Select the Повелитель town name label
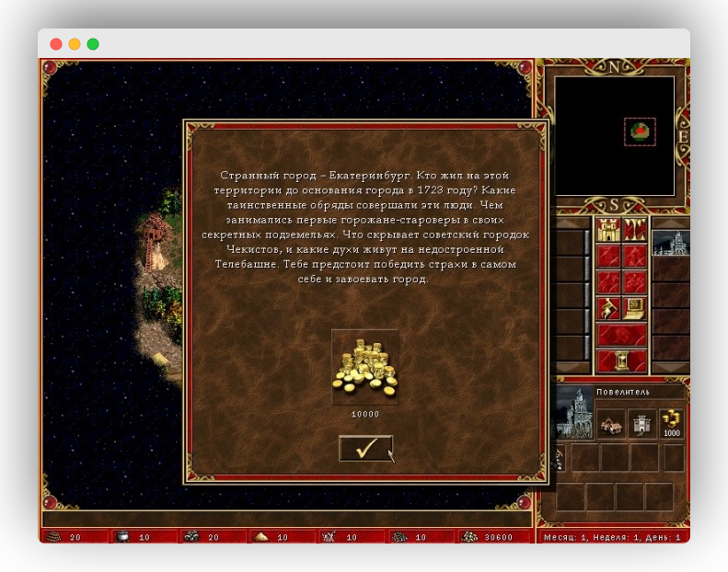The image size is (728, 572). coord(622,392)
